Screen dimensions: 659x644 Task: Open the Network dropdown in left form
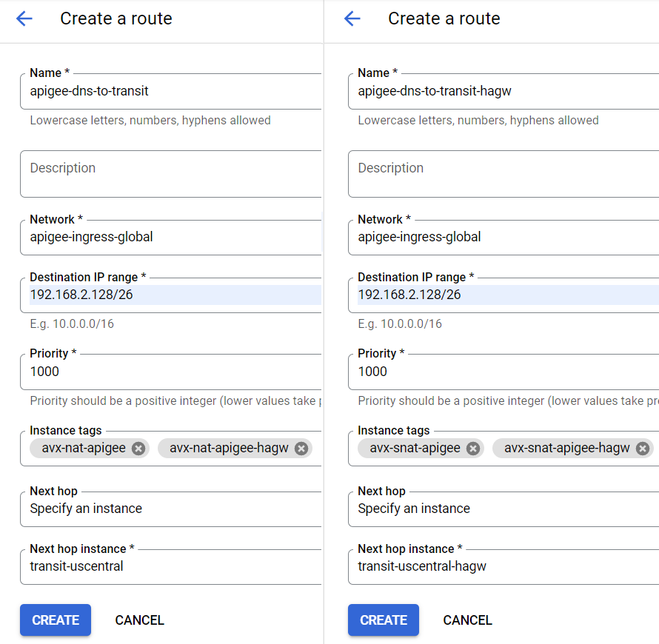tap(170, 238)
